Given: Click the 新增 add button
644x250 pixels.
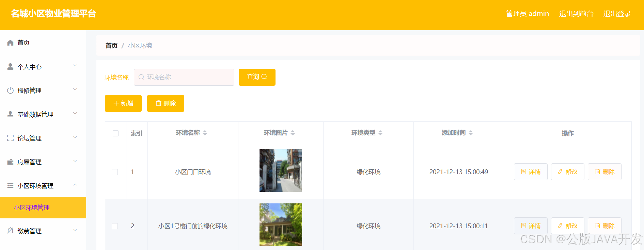Looking at the screenshot, I should click(x=123, y=103).
